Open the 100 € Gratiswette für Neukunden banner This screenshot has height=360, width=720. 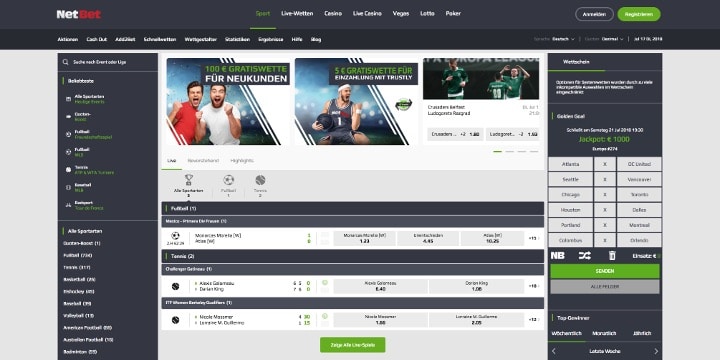click(x=228, y=101)
